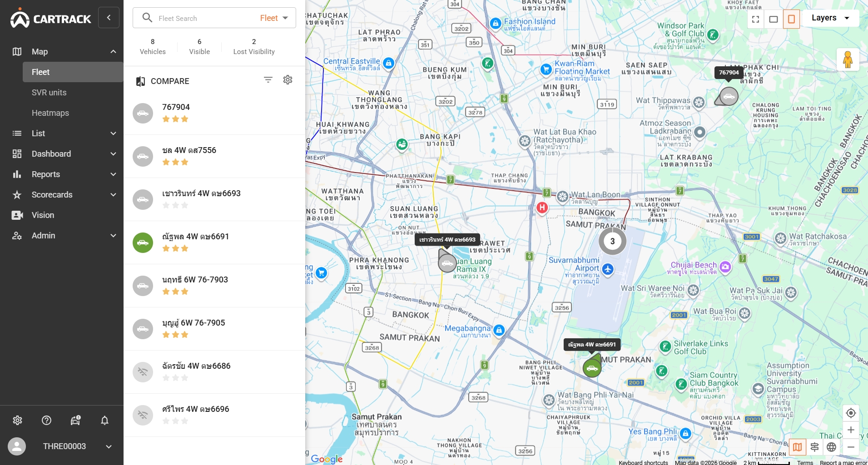Image resolution: width=868 pixels, height=465 pixels.
Task: Click the street view pegman icon
Action: [x=848, y=59]
